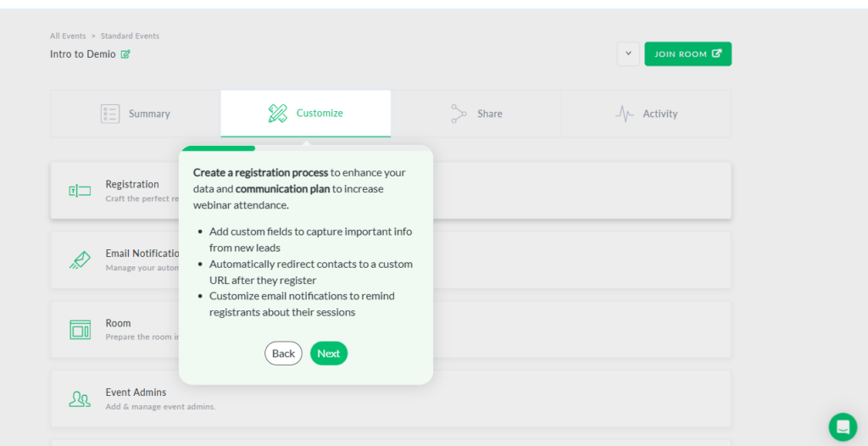This screenshot has width=868, height=446.
Task: Select the Customize tab
Action: point(305,114)
